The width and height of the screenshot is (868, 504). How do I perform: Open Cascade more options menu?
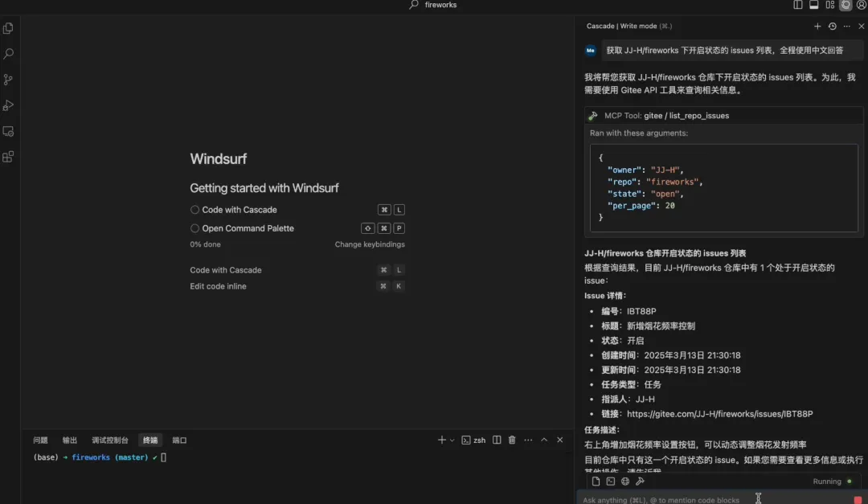847,26
